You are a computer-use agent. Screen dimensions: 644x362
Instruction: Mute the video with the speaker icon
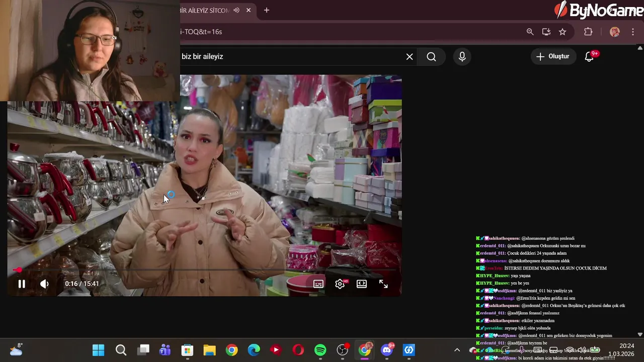click(x=44, y=284)
